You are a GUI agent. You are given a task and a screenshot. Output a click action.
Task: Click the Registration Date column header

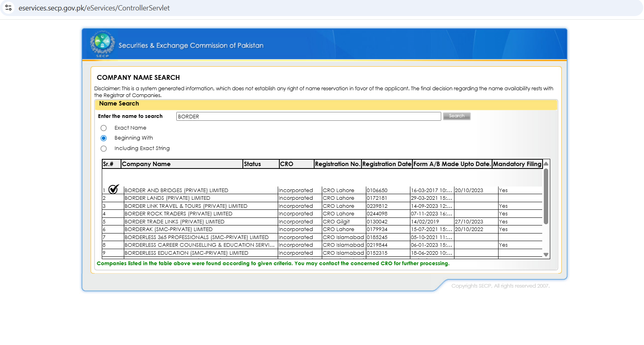click(x=387, y=164)
